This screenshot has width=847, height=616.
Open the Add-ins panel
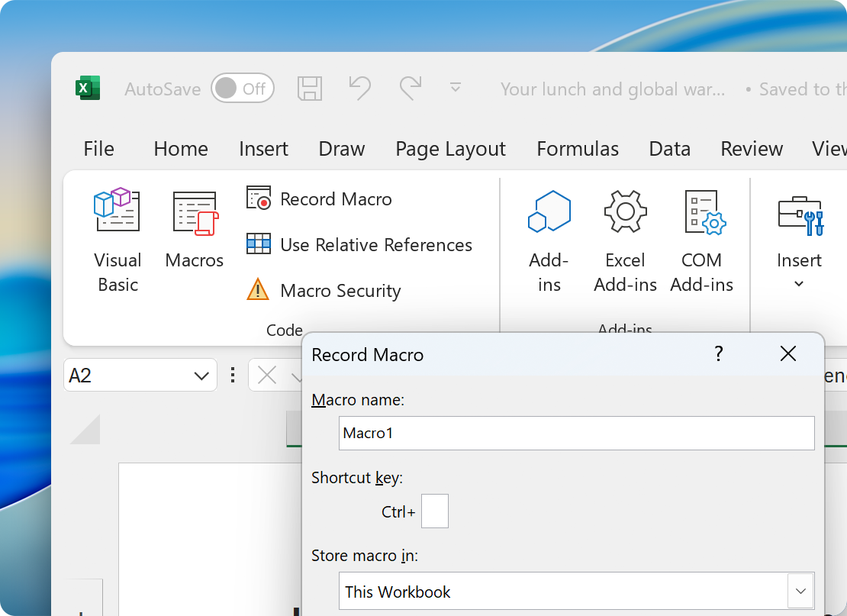pos(549,240)
